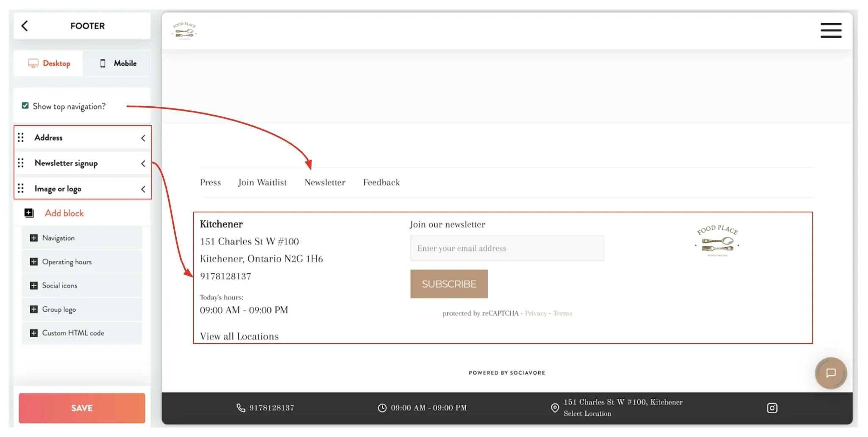This screenshot has width=868, height=437.
Task: Open the chat bubble widget
Action: click(x=831, y=373)
